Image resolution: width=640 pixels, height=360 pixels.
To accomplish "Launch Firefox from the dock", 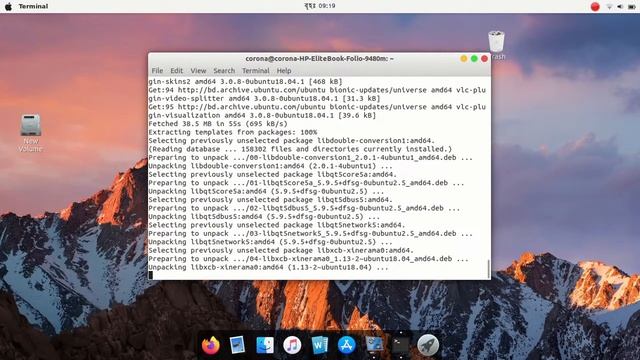I will [x=211, y=345].
